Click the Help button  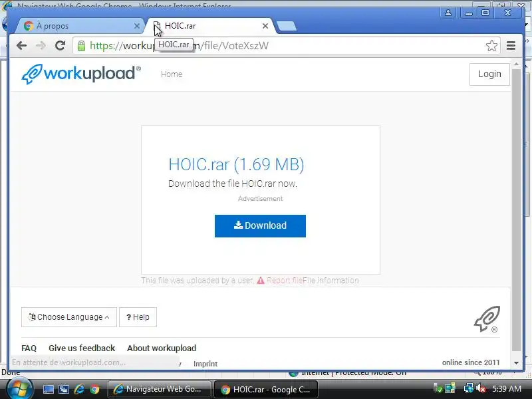138,317
